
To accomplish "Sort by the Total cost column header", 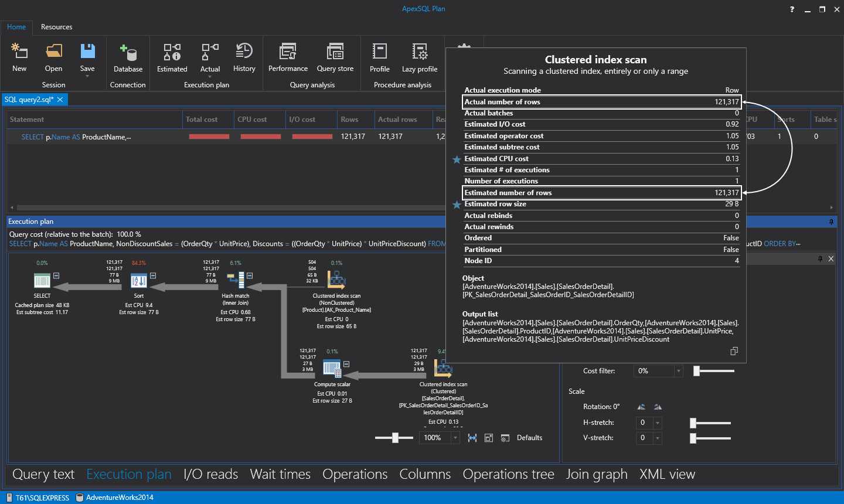I will [208, 120].
